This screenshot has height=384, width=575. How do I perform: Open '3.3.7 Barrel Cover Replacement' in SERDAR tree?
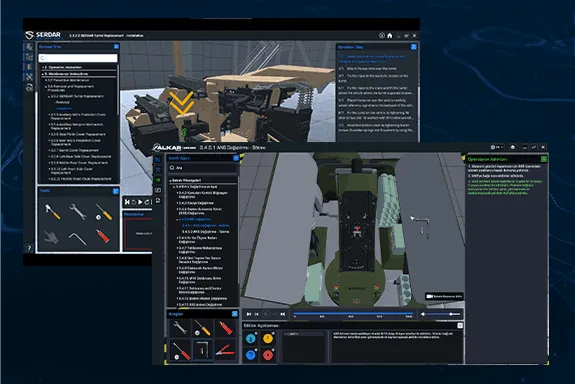(x=75, y=150)
